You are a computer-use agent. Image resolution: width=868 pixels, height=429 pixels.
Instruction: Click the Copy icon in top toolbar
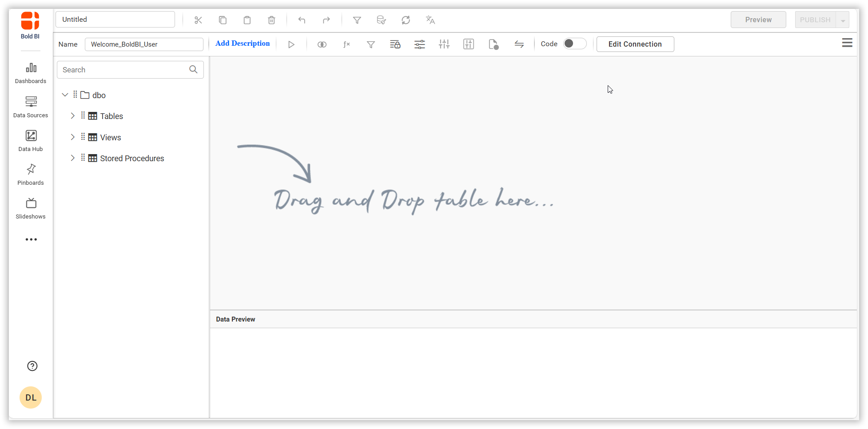click(x=223, y=20)
